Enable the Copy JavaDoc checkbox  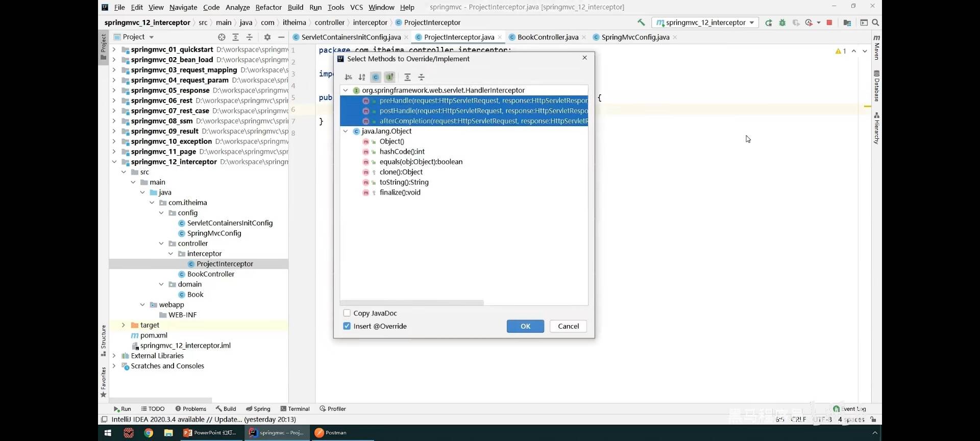point(347,313)
